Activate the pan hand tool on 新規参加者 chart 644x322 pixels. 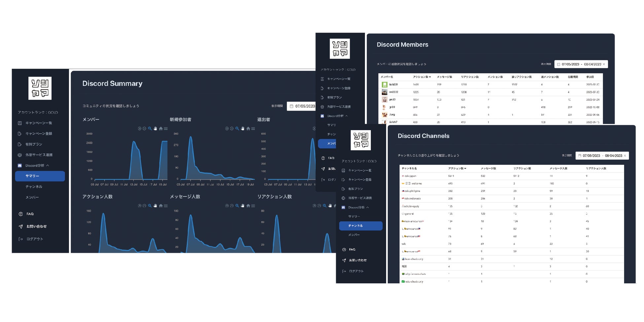[243, 128]
